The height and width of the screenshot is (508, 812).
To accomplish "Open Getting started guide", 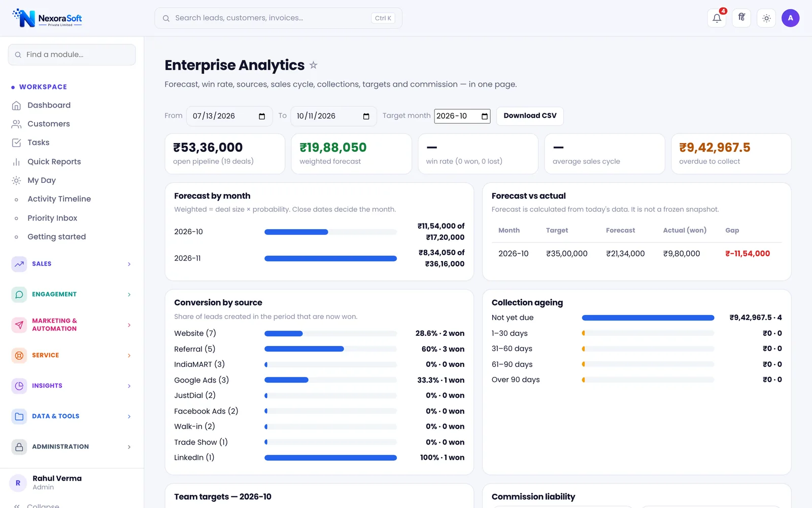I will (72, 237).
